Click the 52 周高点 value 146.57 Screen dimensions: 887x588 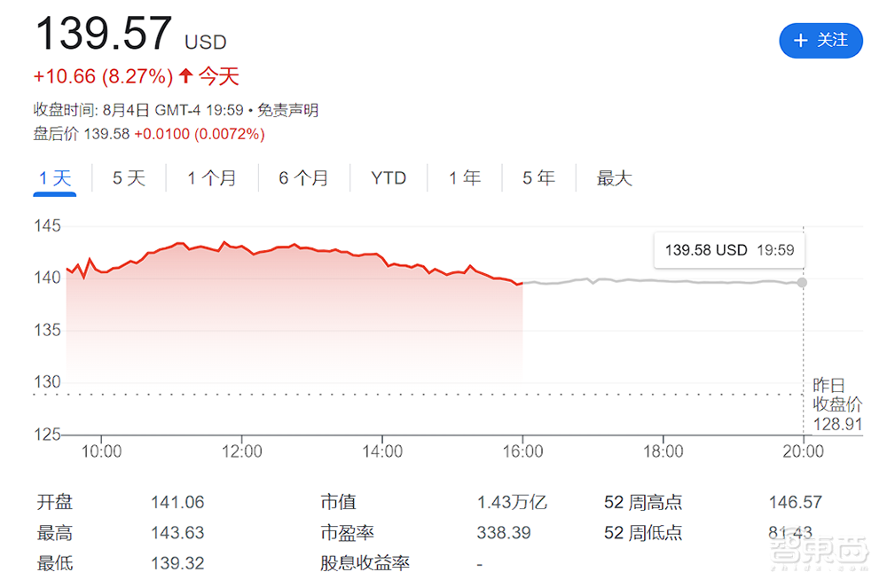[x=796, y=502]
